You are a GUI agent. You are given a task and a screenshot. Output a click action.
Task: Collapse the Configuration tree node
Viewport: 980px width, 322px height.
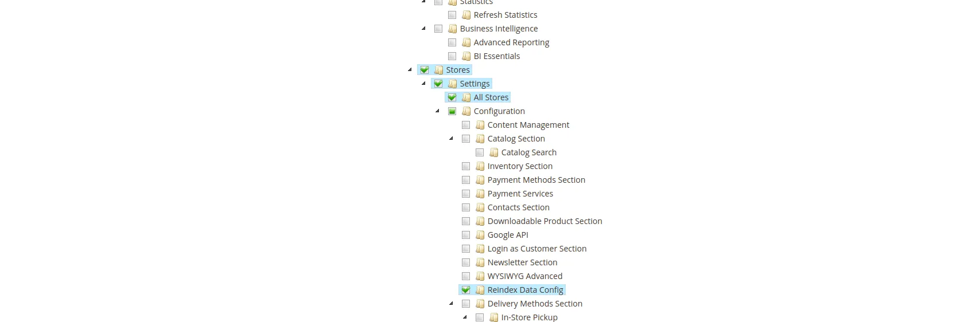pos(437,111)
